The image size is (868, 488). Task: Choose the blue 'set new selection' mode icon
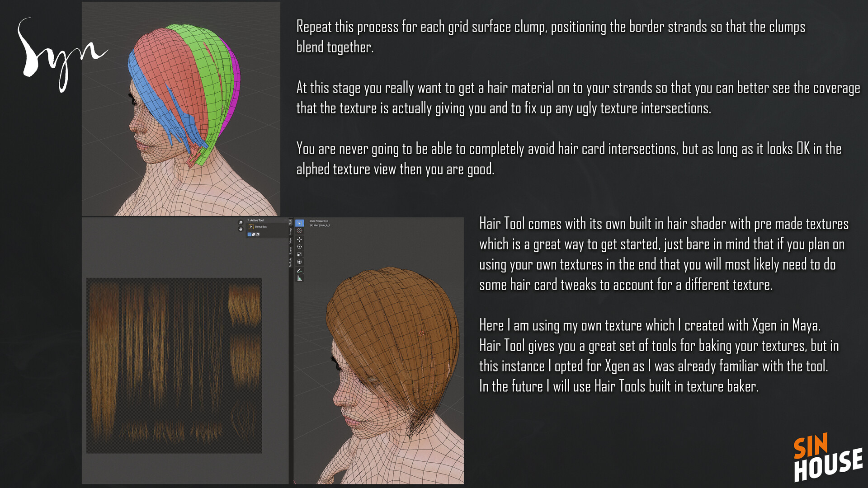pos(250,235)
